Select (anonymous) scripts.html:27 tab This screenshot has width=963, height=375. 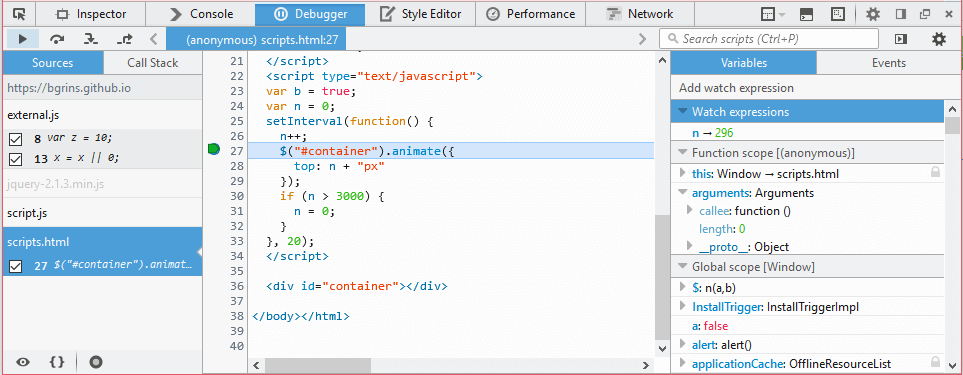click(256, 39)
